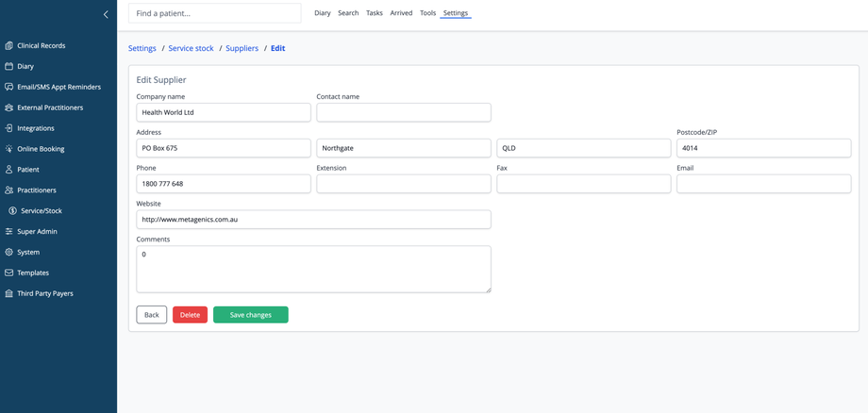868x413 pixels.
Task: Collapse the sidebar with the chevron arrow
Action: click(x=106, y=14)
